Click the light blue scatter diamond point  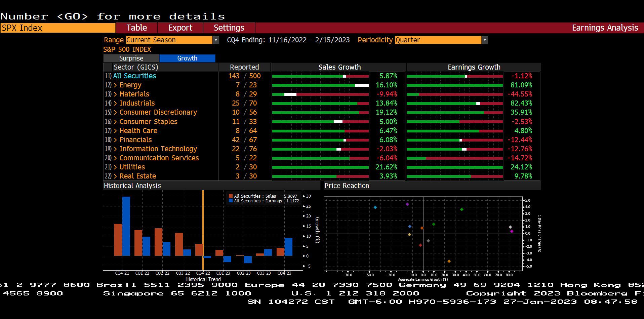tap(375, 207)
